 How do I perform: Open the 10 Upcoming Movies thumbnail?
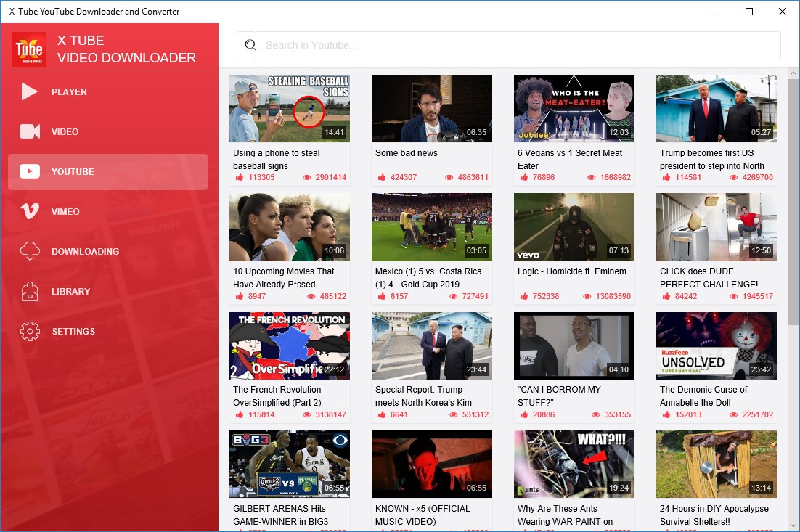[x=289, y=227]
